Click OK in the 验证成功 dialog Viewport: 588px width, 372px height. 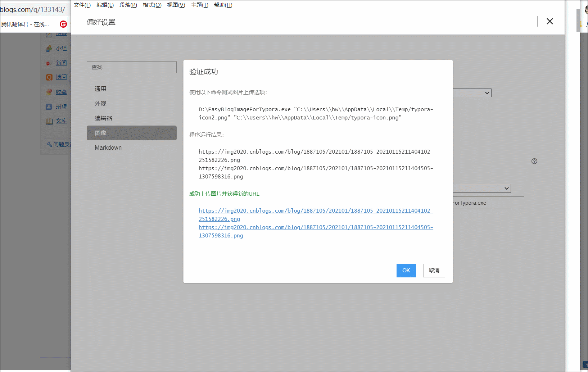(406, 271)
